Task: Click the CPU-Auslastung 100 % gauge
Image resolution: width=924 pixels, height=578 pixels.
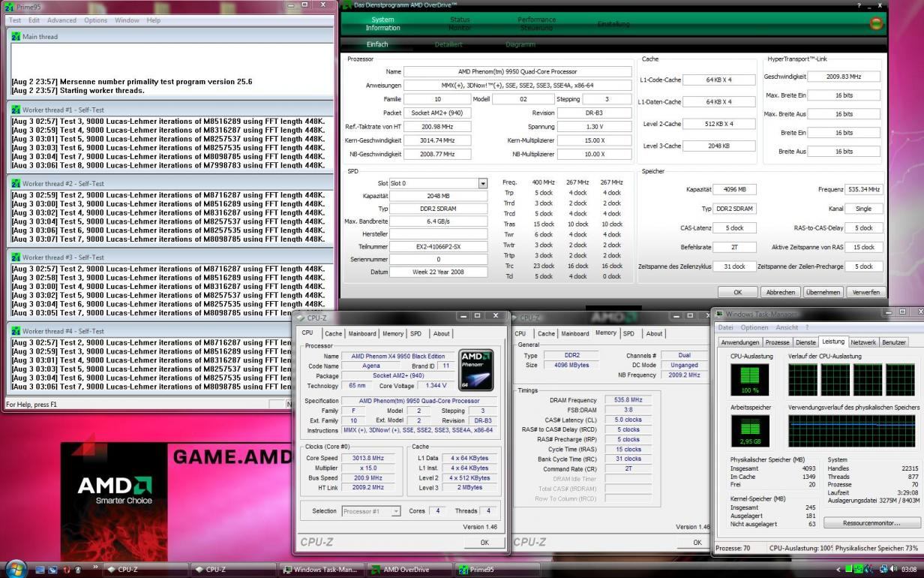Action: click(x=749, y=380)
